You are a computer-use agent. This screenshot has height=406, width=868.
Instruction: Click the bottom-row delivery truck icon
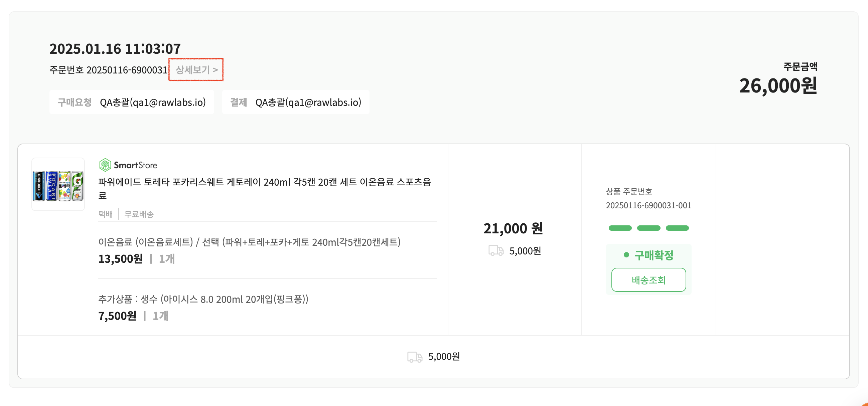(415, 357)
